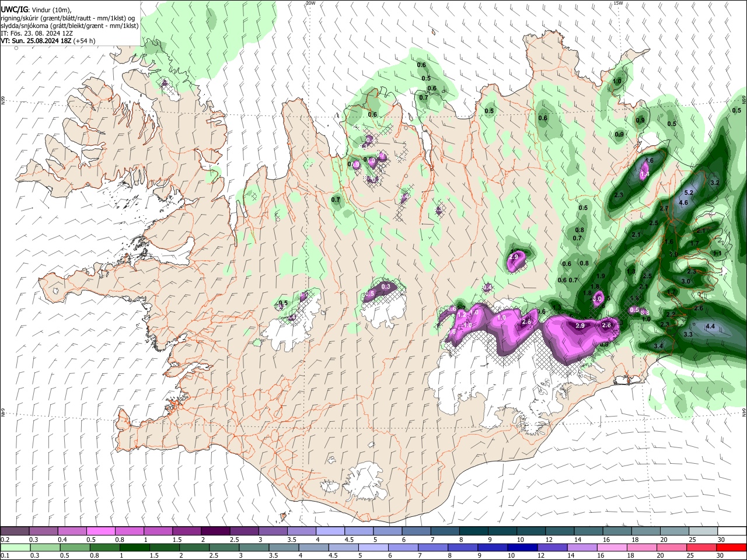This screenshot has width=747, height=560.
Task: Click the '5.2' precipitation value on the map
Action: click(x=688, y=192)
